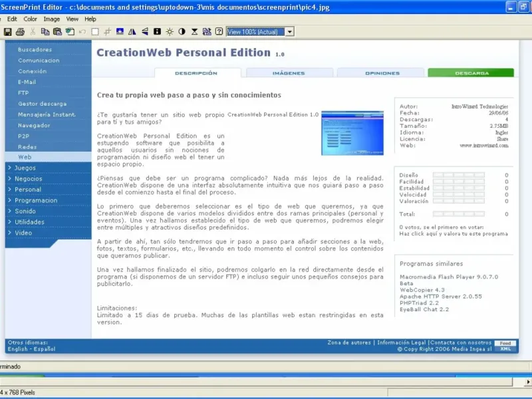Screen dimensions: 532x399
Task: Click the brightness sun icon
Action: tap(170, 32)
